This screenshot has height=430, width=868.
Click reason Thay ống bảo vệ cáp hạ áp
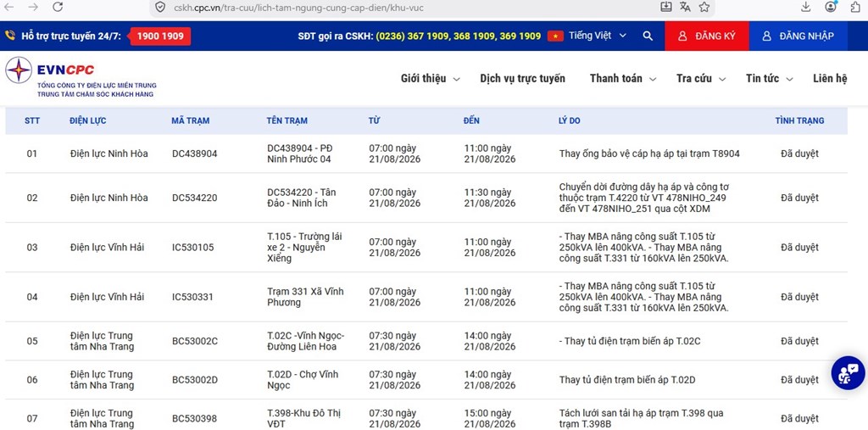[x=649, y=154]
